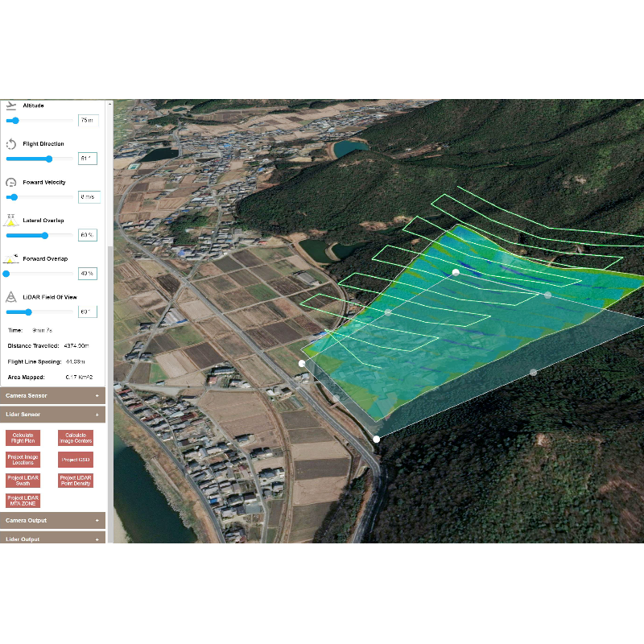Click Project Image Locations
Viewport: 644px width, 644px height.
coord(22,460)
